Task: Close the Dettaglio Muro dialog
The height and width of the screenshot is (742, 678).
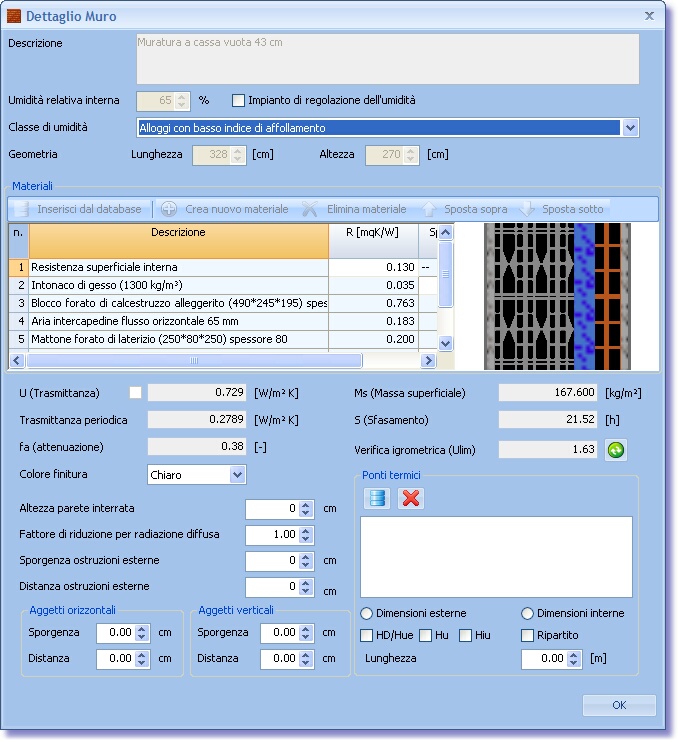Action: 649,16
